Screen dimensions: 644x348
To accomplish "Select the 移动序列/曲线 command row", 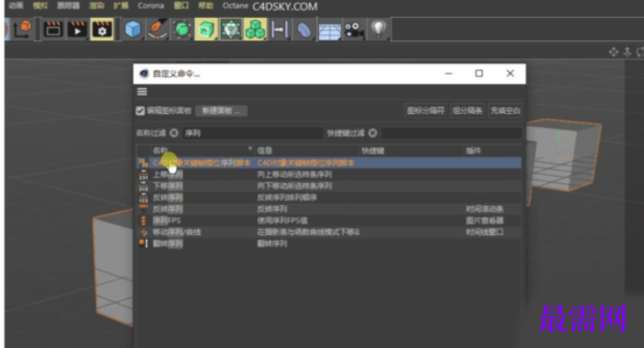I will tap(329, 232).
